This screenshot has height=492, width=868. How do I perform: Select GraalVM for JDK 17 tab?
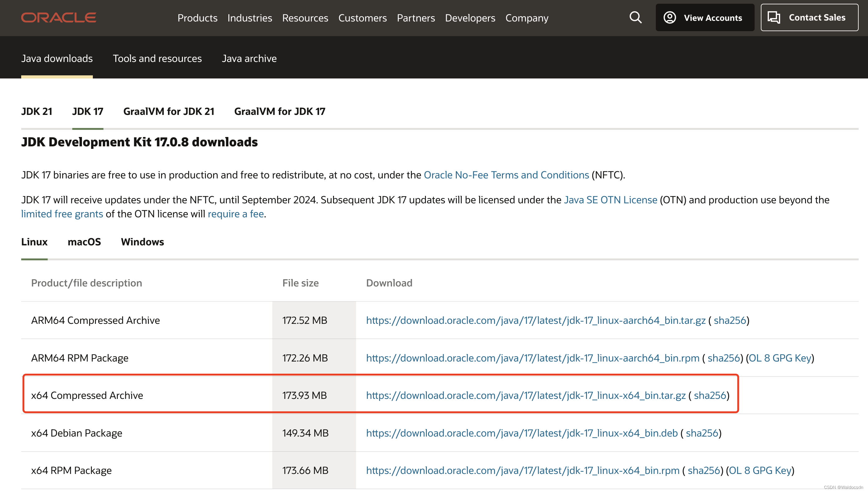tap(279, 111)
